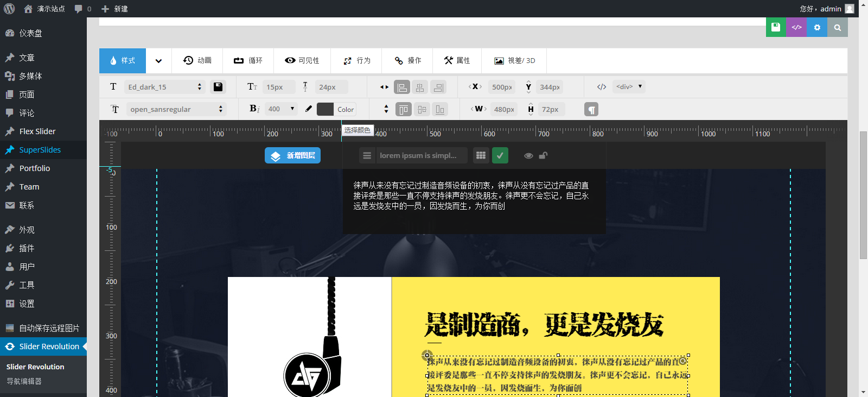Open the open_sansregular font dropdown
The image size is (868, 397).
click(177, 109)
